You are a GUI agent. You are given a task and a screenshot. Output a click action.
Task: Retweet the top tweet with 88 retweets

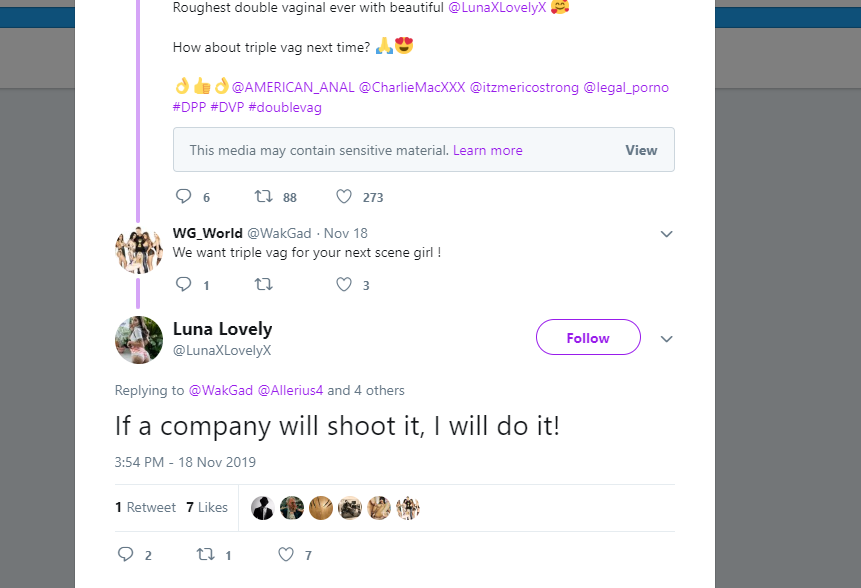click(x=263, y=196)
